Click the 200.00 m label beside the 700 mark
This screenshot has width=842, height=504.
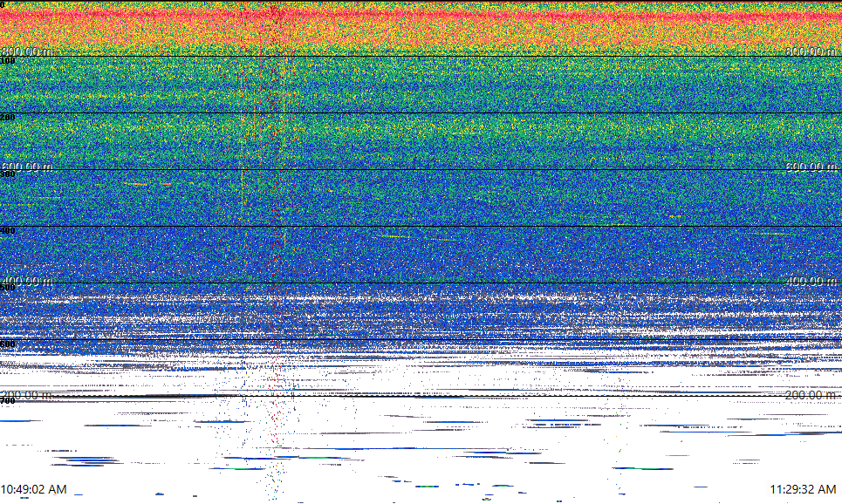(27, 396)
